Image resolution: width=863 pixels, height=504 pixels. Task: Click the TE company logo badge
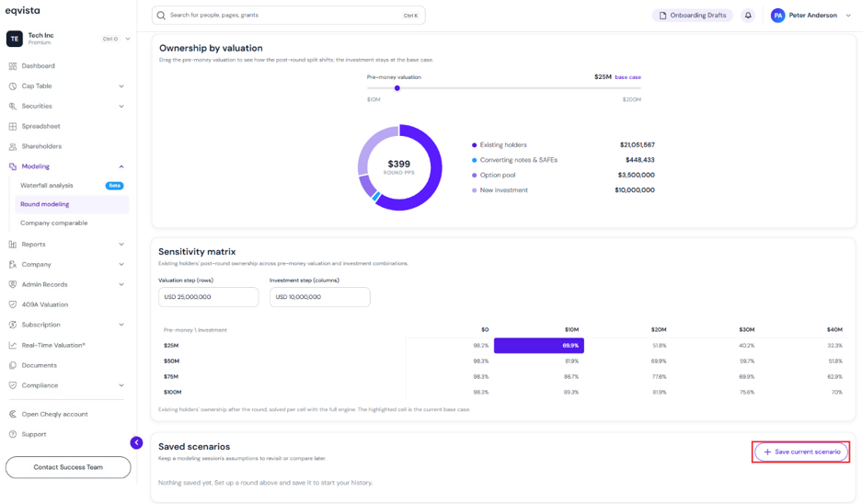pyautogui.click(x=15, y=39)
